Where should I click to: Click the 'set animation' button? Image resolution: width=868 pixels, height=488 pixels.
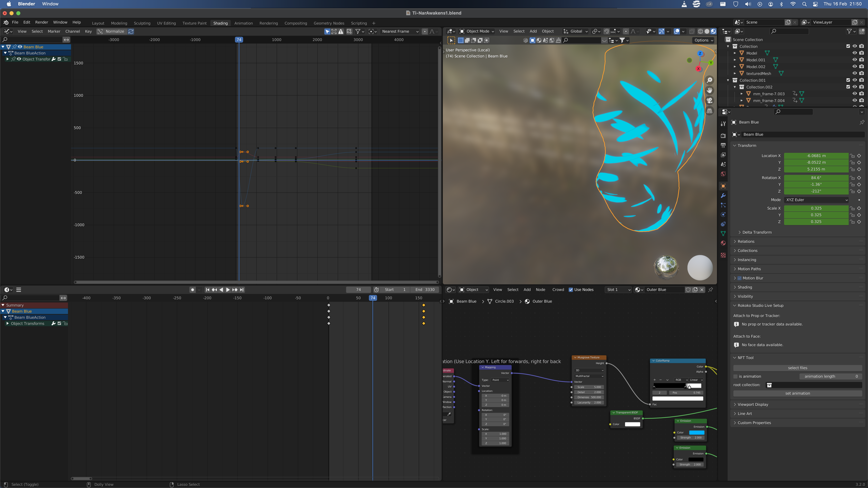(x=797, y=393)
